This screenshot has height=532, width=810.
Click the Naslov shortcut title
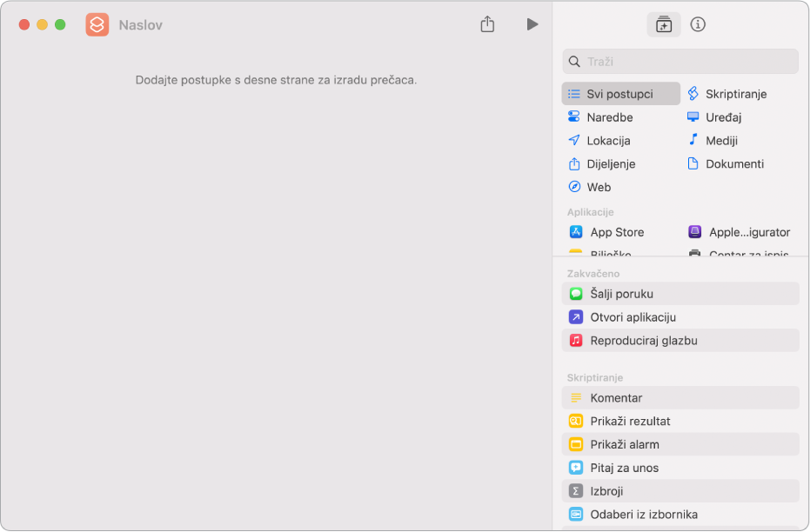[x=141, y=24]
